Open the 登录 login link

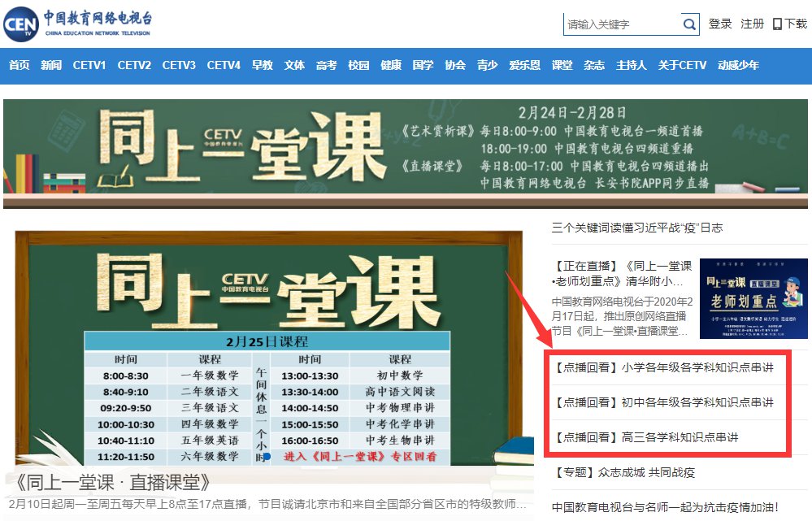720,24
